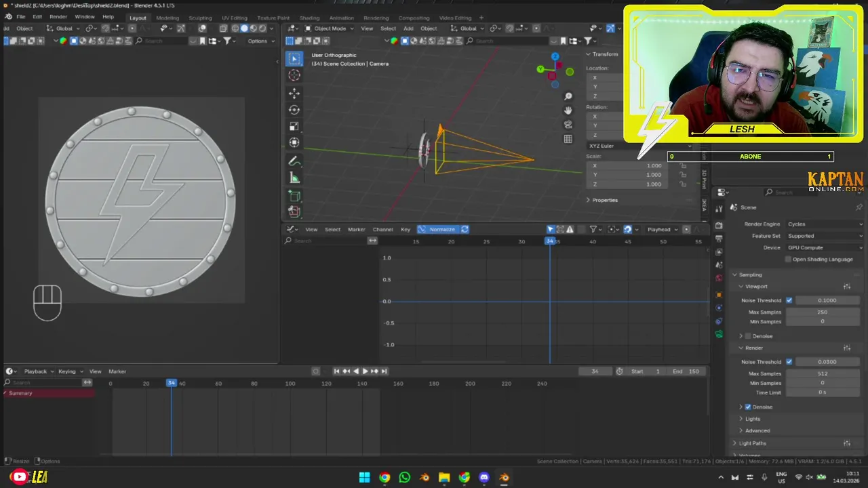This screenshot has width=868, height=488.
Task: Click Blender logo menu icon
Action: 8,16
